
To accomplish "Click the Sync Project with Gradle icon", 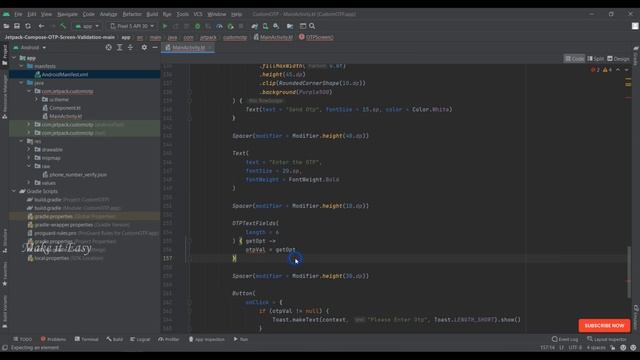I will point(254,26).
